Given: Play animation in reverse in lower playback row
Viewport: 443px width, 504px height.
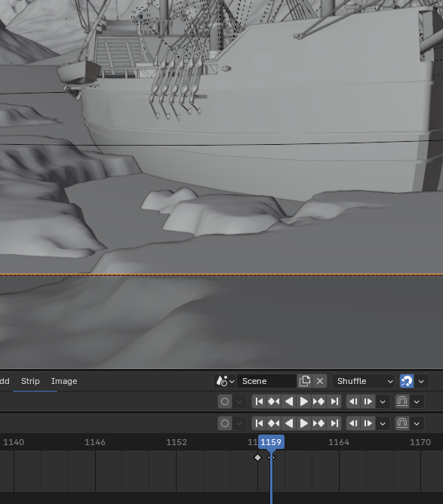Looking at the screenshot, I should (289, 423).
